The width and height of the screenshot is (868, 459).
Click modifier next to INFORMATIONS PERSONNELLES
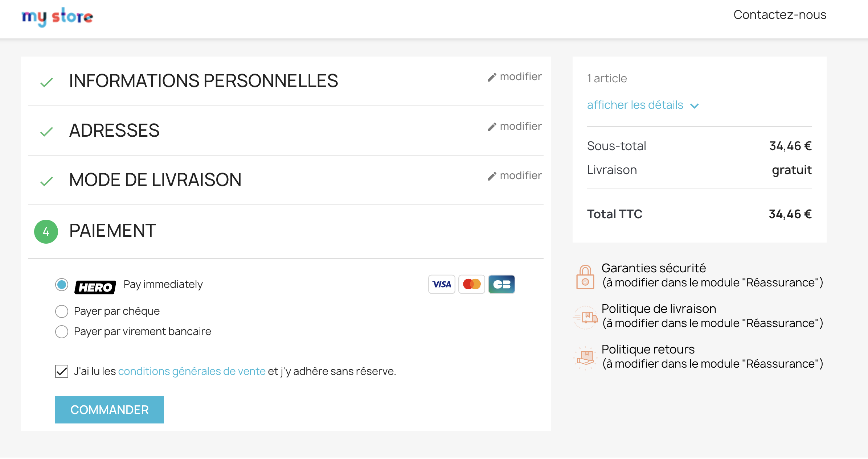point(514,76)
